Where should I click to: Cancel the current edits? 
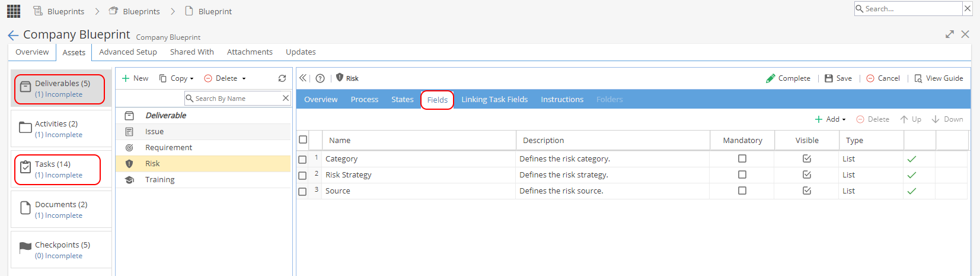coord(883,78)
